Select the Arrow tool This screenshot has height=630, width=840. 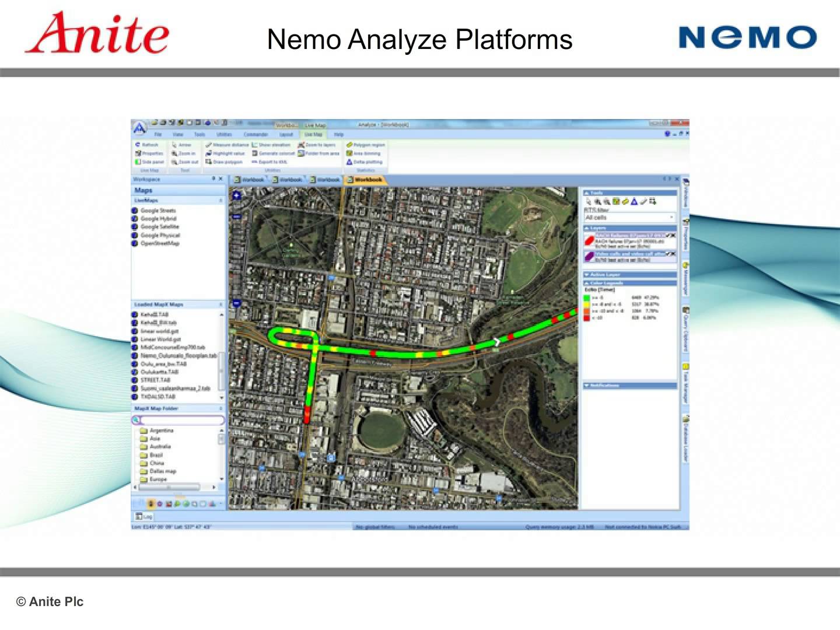click(181, 145)
